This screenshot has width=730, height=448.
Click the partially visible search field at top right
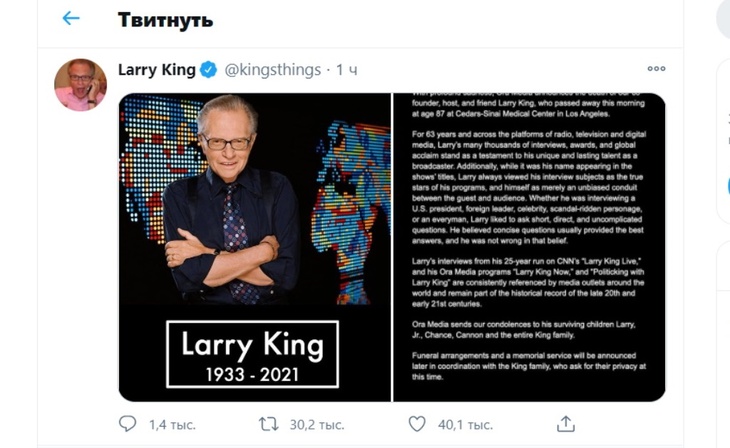(722, 19)
